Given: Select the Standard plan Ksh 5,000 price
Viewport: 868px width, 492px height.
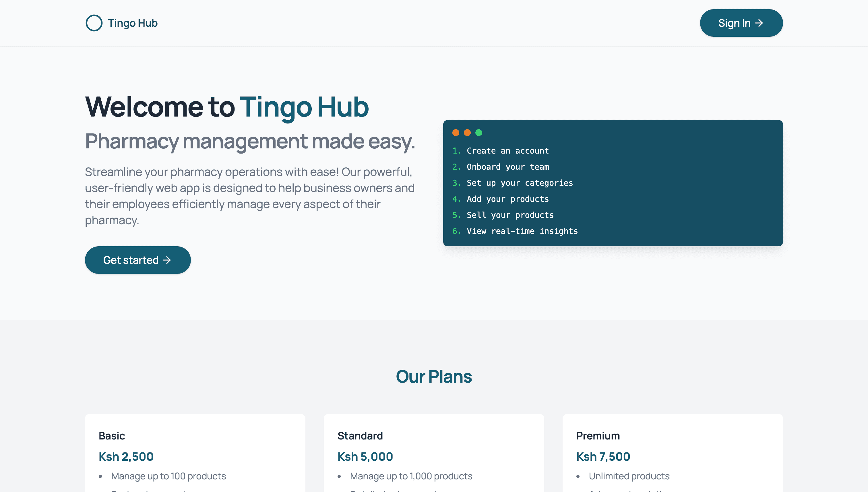Looking at the screenshot, I should tap(365, 456).
